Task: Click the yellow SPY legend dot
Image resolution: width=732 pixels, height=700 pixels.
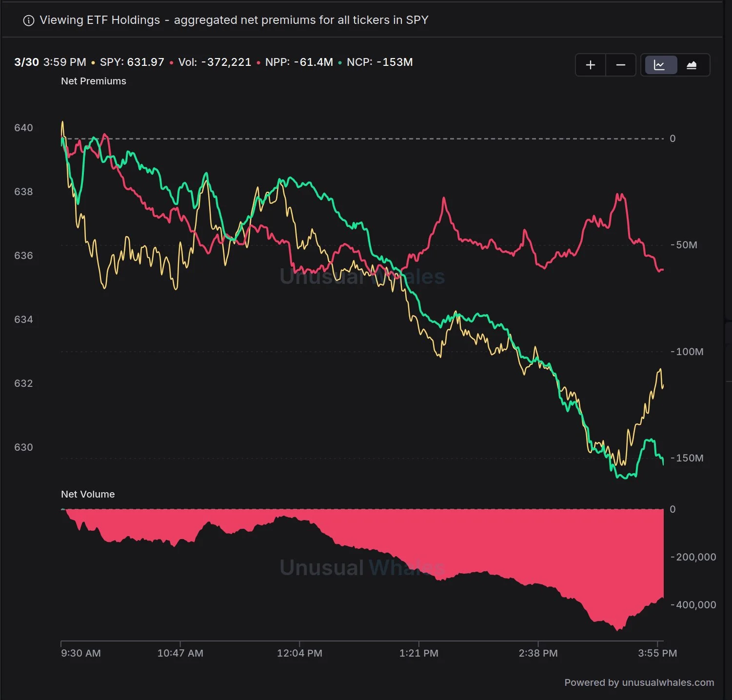Action: pyautogui.click(x=93, y=63)
